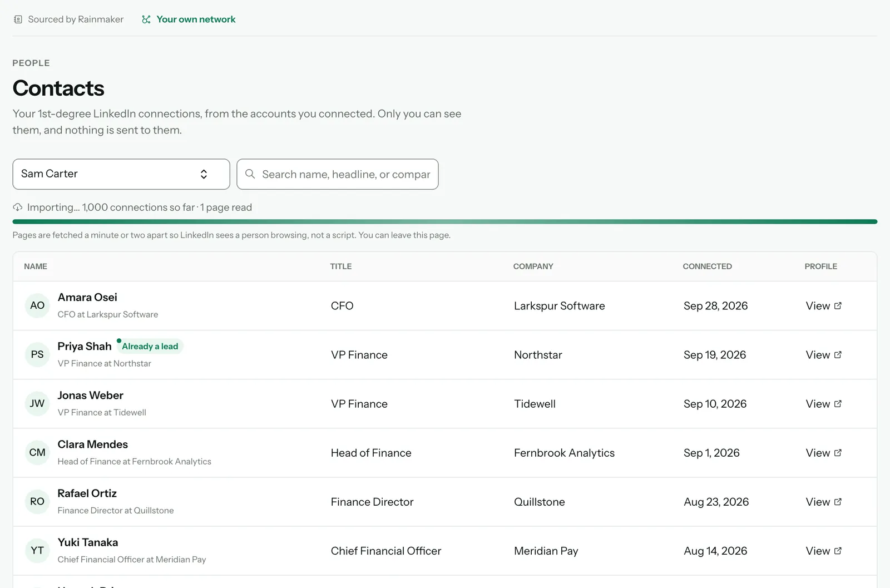View Clara Mendes's profile
Image resolution: width=890 pixels, height=588 pixels.
tap(823, 453)
